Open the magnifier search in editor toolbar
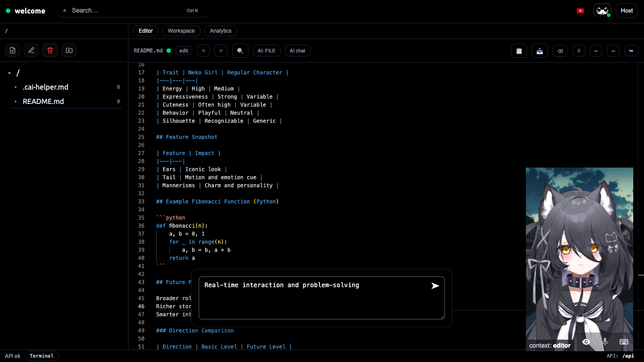The height and width of the screenshot is (362, 644). (240, 51)
